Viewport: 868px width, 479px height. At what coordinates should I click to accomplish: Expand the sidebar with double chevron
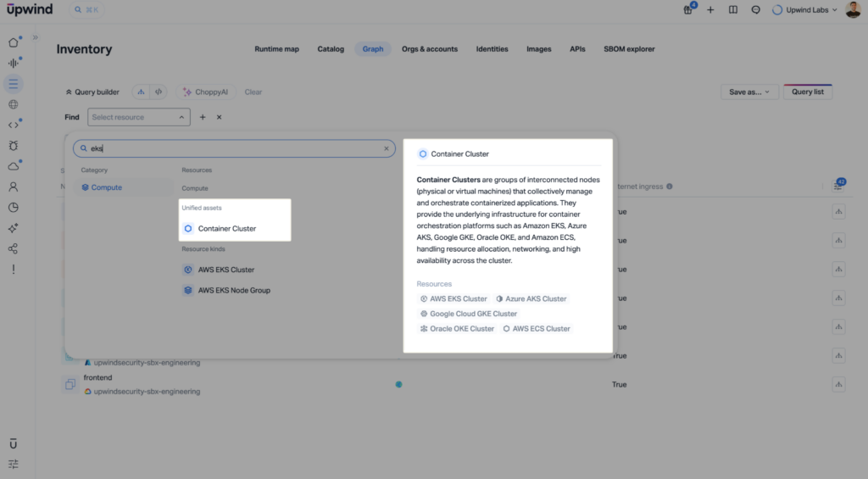point(35,37)
